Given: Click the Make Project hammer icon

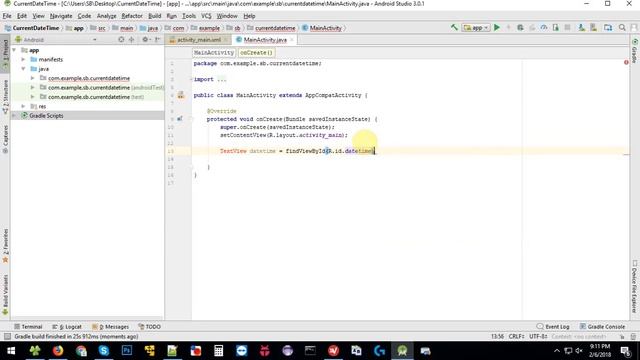Looking at the screenshot, I should 454,27.
